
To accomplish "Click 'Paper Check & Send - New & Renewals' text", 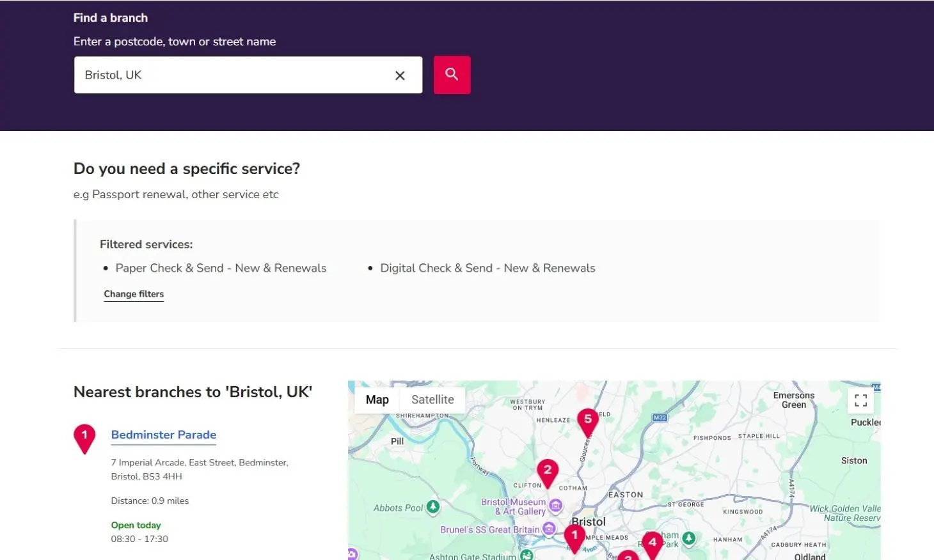I will tap(221, 268).
